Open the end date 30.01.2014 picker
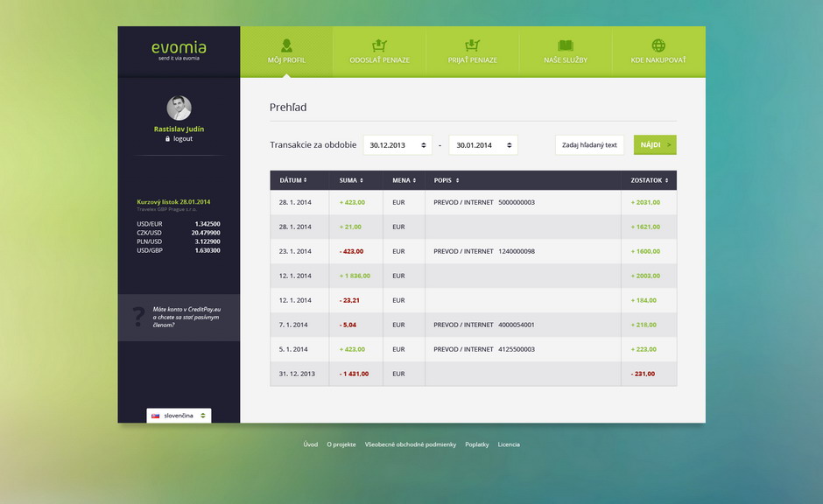This screenshot has width=823, height=504. pos(483,145)
